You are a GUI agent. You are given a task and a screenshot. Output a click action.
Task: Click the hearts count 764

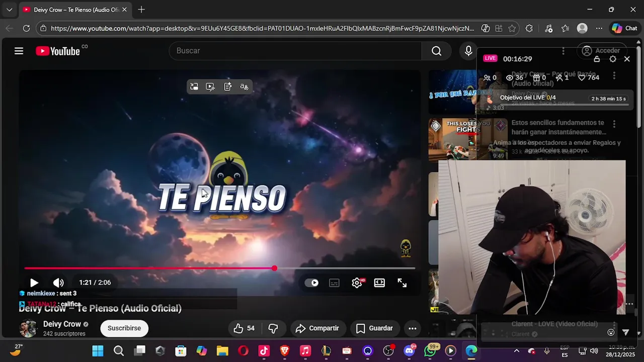588,77
